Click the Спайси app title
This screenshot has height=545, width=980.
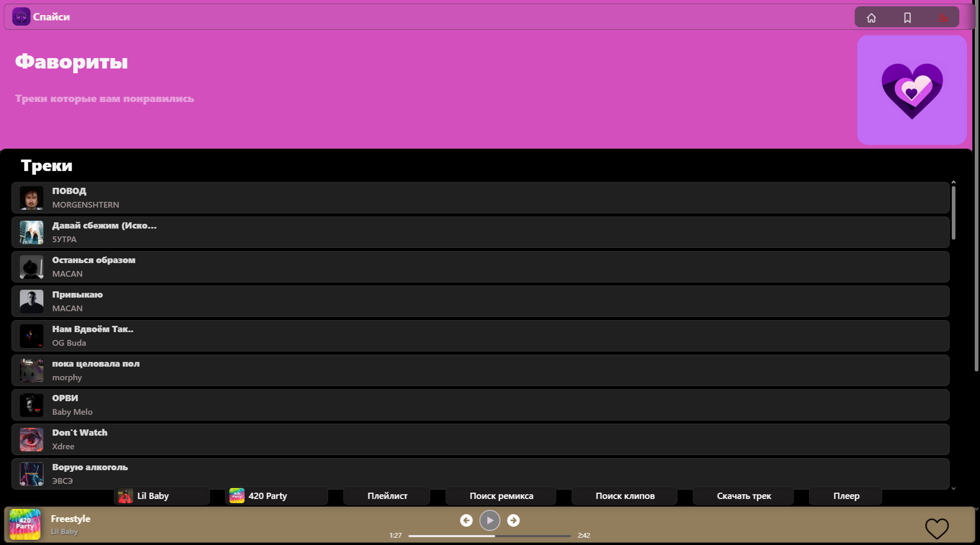tap(51, 17)
